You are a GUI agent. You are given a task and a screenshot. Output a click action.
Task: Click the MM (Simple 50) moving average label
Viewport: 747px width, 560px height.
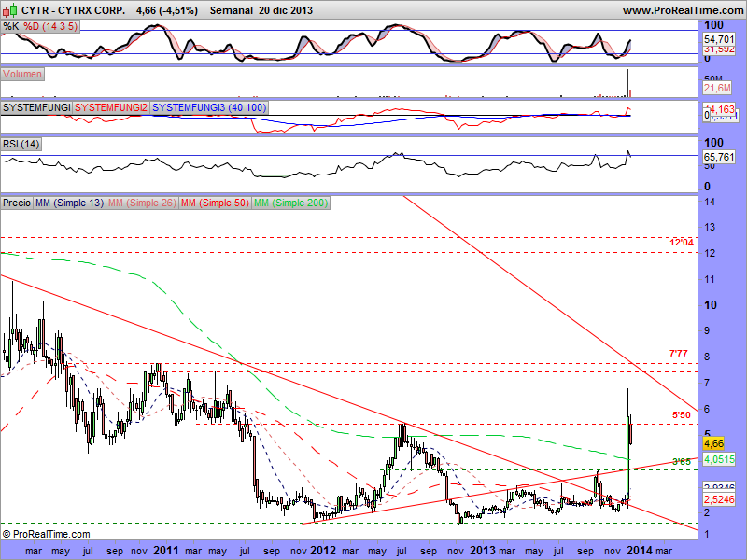click(x=215, y=203)
